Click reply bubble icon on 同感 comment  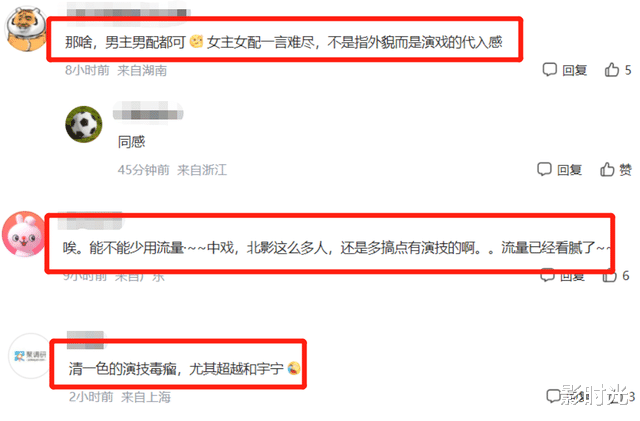tap(544, 169)
